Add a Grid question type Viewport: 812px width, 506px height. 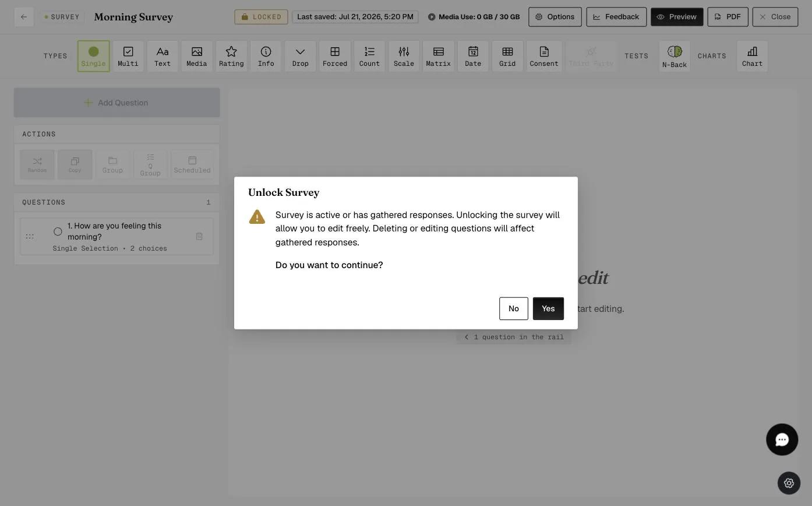point(507,56)
